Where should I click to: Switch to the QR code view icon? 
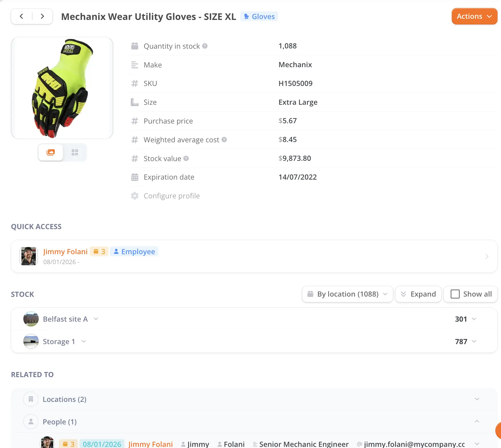click(75, 152)
